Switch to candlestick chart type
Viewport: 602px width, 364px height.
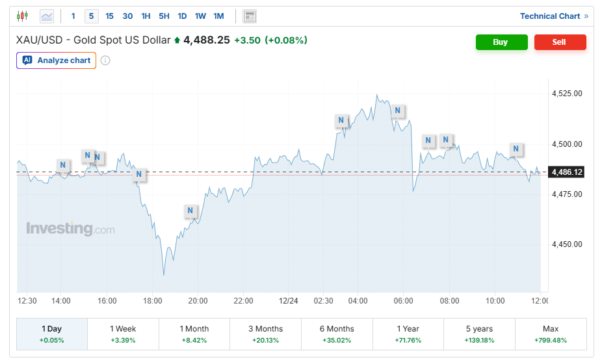[23, 16]
